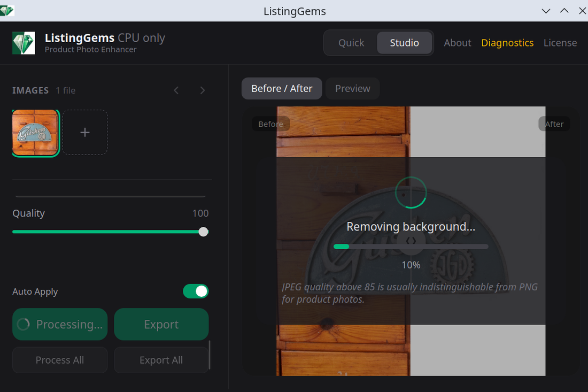Click the Process All button
Viewport: 588px width, 392px height.
point(60,360)
